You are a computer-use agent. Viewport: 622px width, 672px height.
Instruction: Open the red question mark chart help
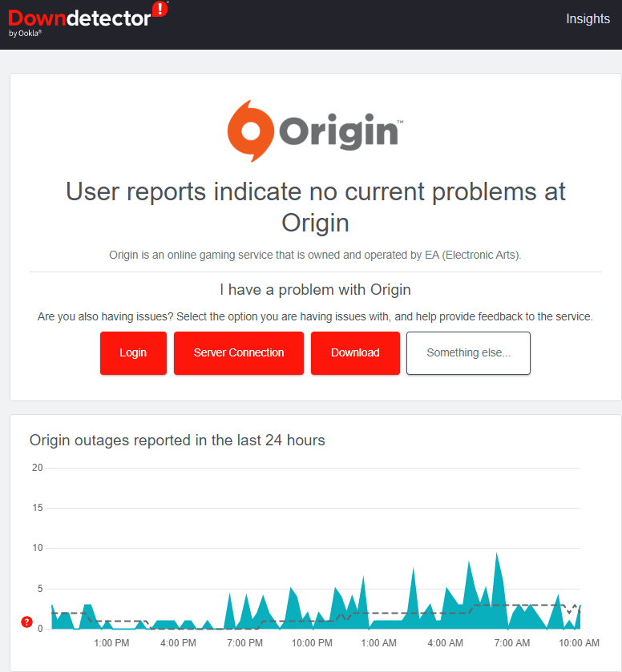coord(26,622)
